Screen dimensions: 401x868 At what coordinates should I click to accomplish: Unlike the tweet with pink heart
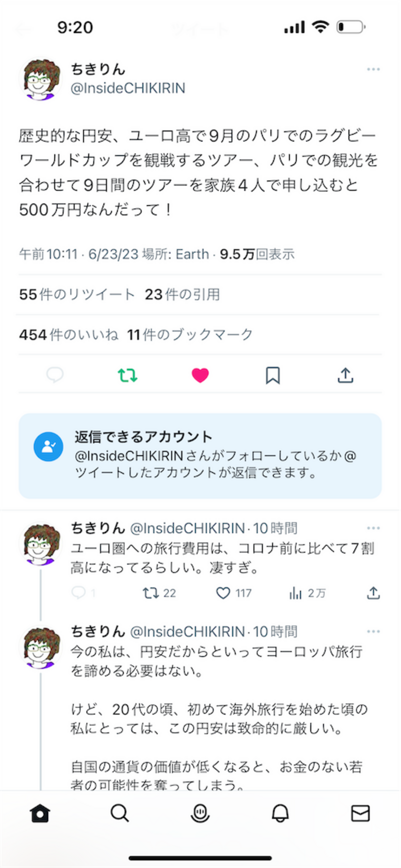[200, 375]
